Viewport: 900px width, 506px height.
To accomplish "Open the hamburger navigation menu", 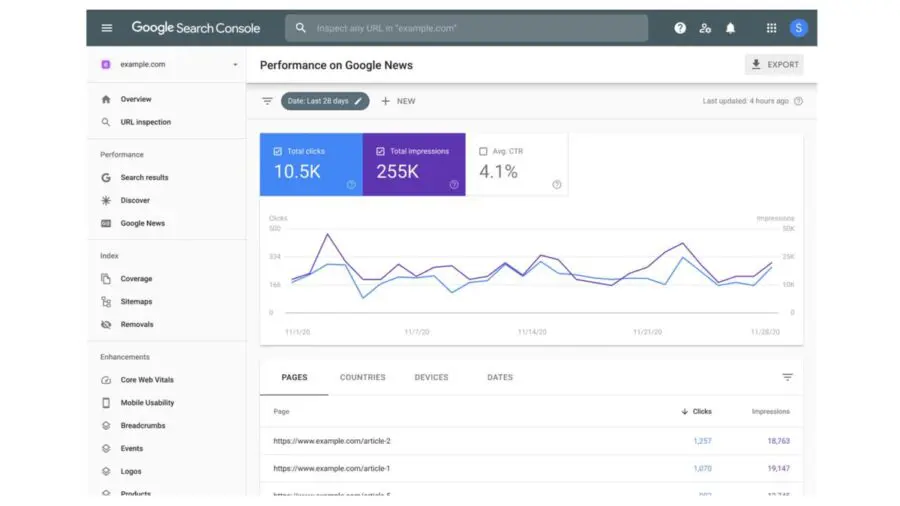I will click(x=107, y=28).
